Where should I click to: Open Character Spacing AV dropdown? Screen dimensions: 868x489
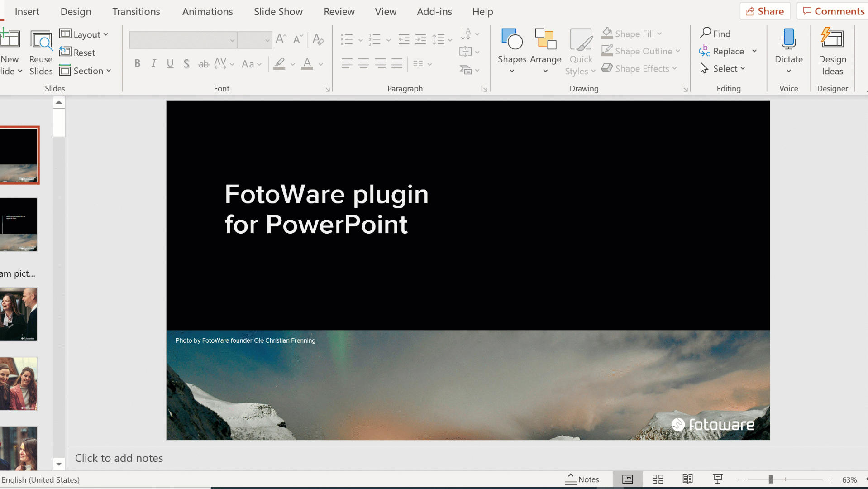click(224, 64)
